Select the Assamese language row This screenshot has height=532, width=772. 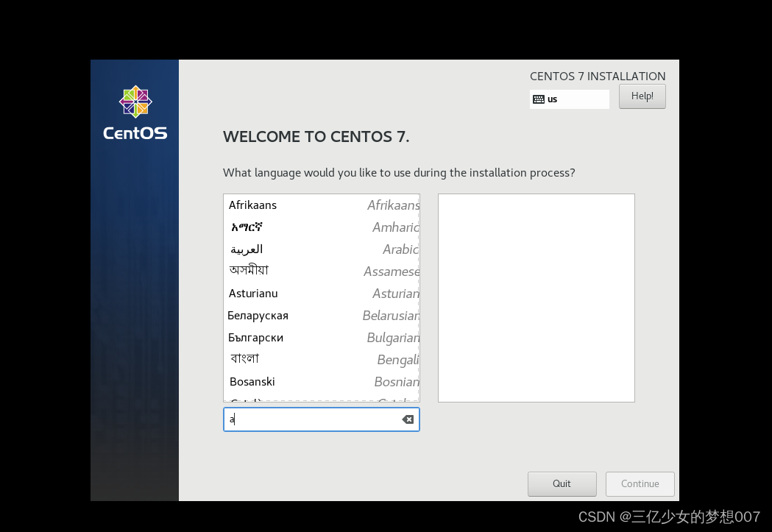pos(322,272)
